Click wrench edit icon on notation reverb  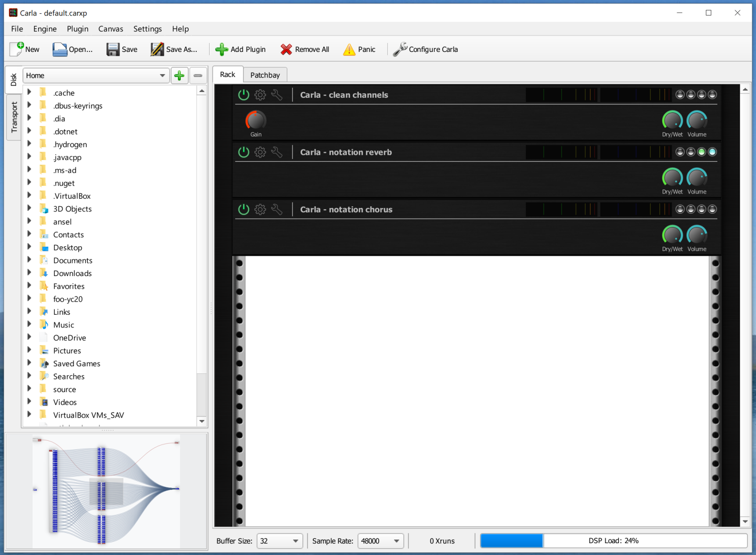point(277,152)
